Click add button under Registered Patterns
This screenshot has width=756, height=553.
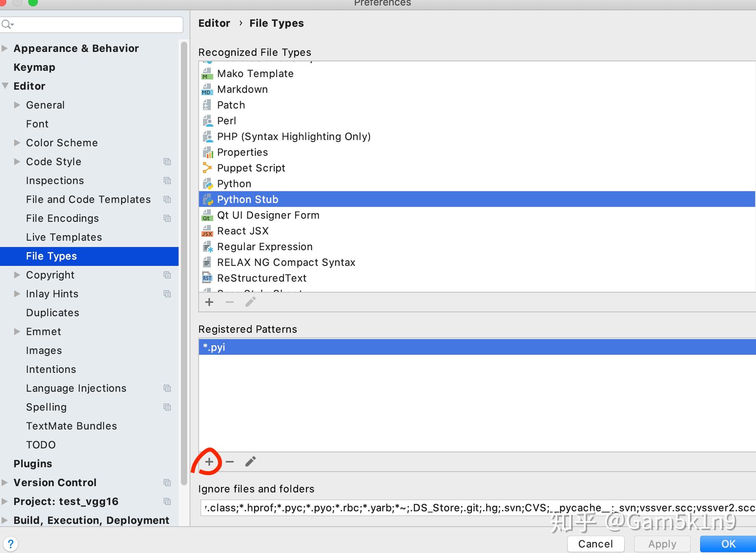point(209,462)
